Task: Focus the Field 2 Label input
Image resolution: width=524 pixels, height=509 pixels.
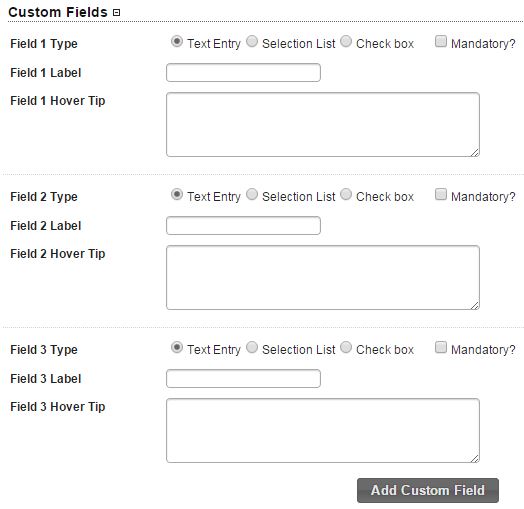Action: click(x=243, y=226)
